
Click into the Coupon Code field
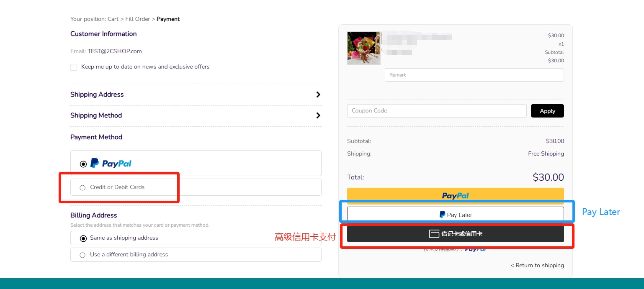pyautogui.click(x=437, y=111)
